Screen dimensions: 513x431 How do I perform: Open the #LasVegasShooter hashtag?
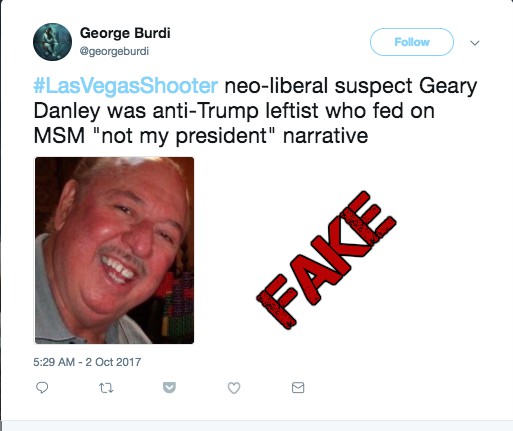126,86
